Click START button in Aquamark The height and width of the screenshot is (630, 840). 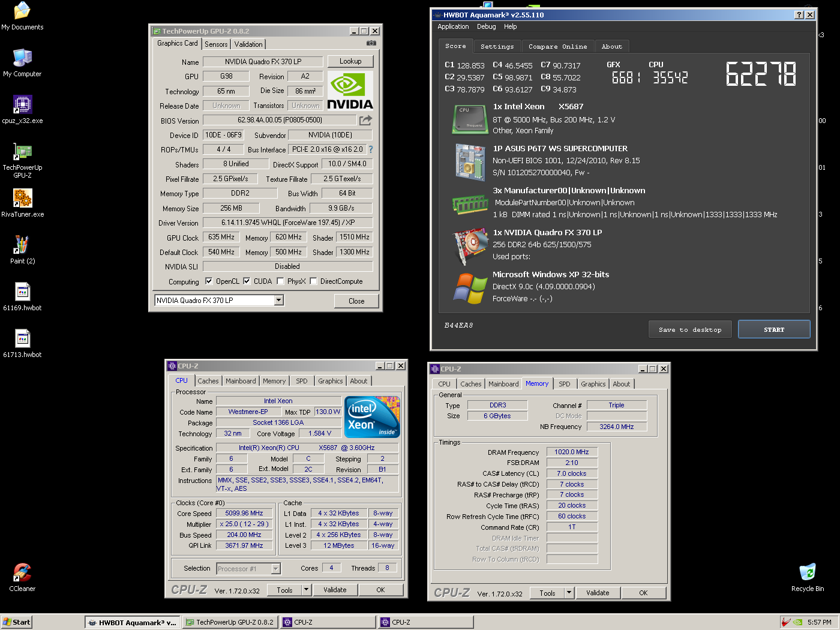tap(774, 329)
